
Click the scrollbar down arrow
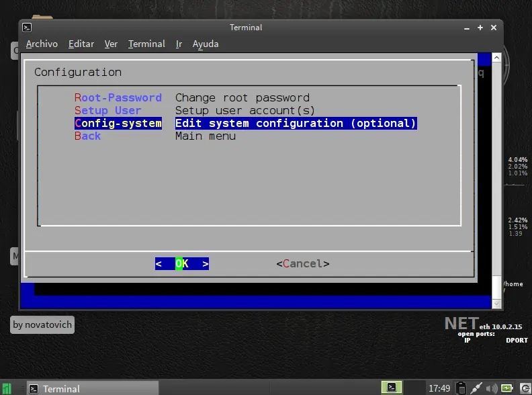[x=496, y=304]
